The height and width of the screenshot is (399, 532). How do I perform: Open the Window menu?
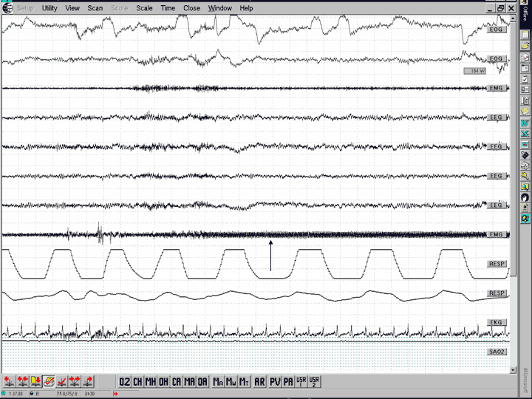[219, 8]
